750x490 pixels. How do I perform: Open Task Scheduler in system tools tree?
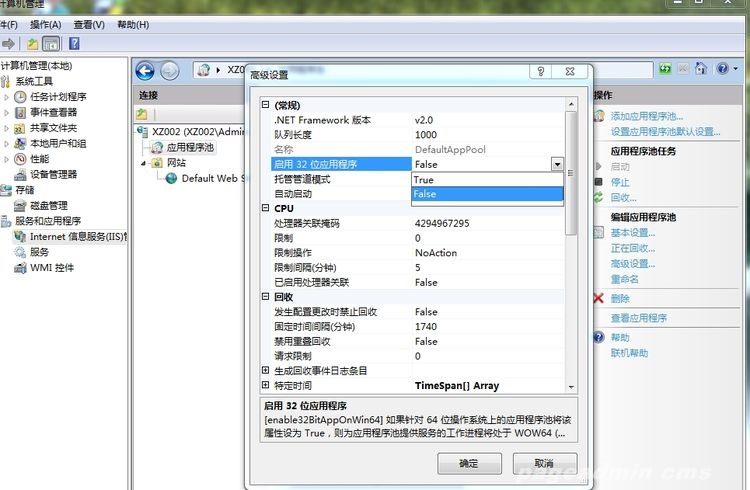coord(58,97)
